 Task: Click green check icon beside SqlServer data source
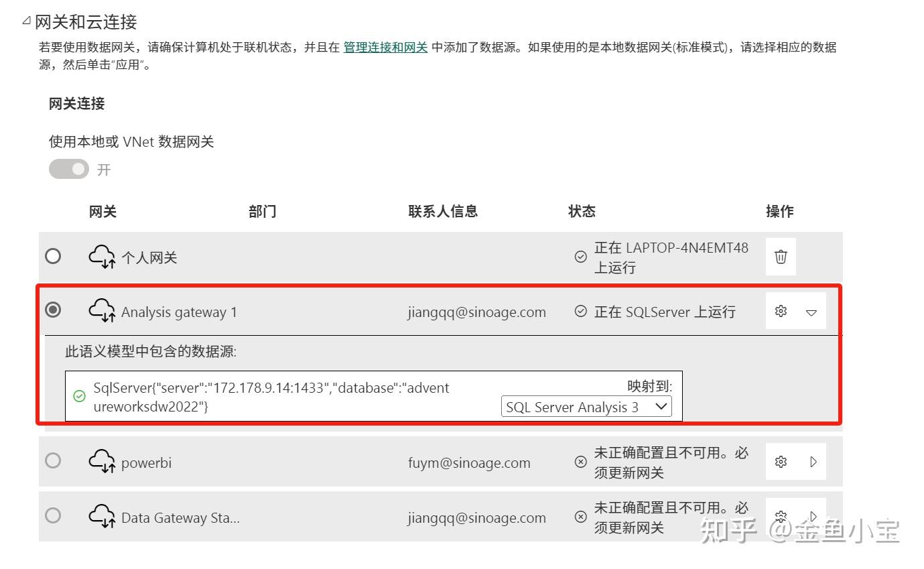tap(80, 397)
